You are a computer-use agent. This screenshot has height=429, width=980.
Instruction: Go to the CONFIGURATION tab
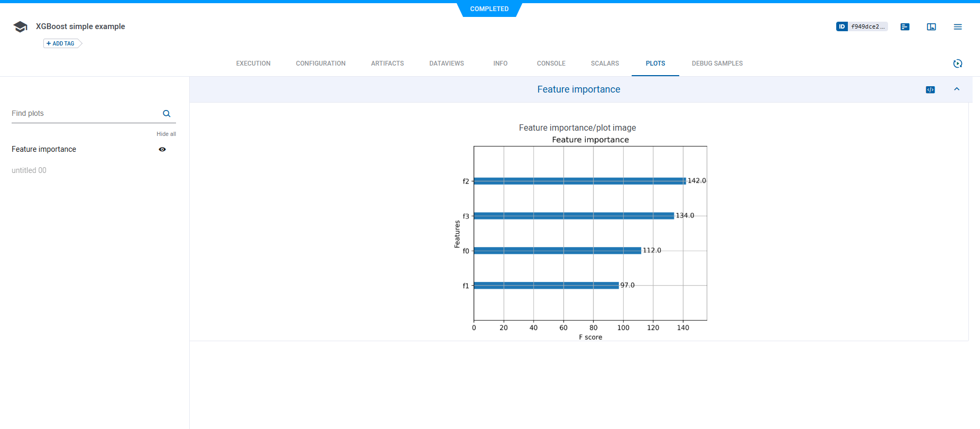click(x=320, y=63)
